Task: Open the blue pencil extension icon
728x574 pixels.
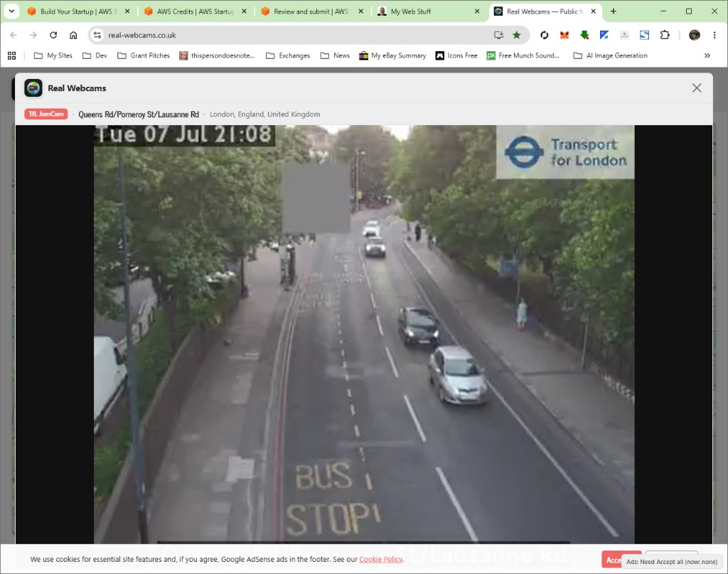Action: 604,35
